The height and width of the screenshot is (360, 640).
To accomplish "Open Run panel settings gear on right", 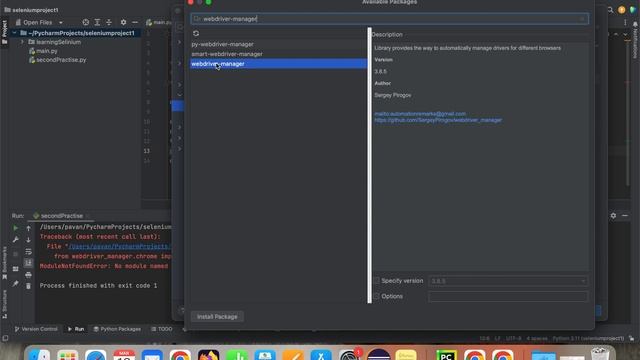I will (613, 216).
